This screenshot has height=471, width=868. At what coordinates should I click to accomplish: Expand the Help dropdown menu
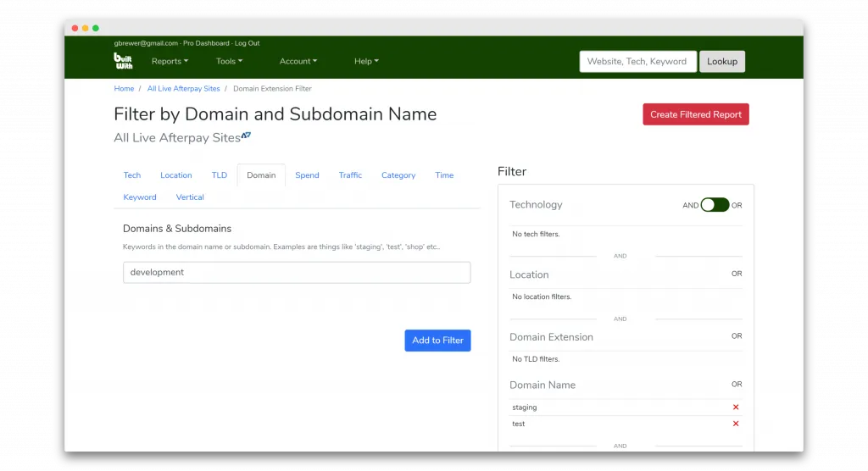tap(366, 61)
